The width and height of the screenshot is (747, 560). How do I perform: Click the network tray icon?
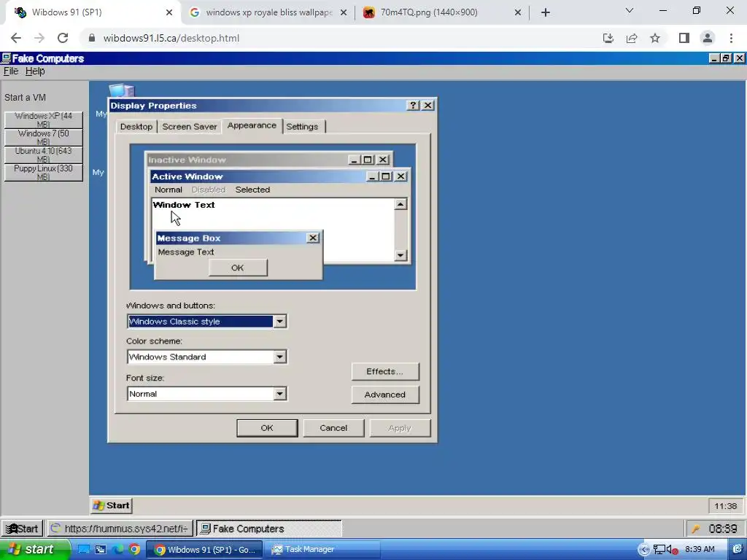(x=659, y=550)
